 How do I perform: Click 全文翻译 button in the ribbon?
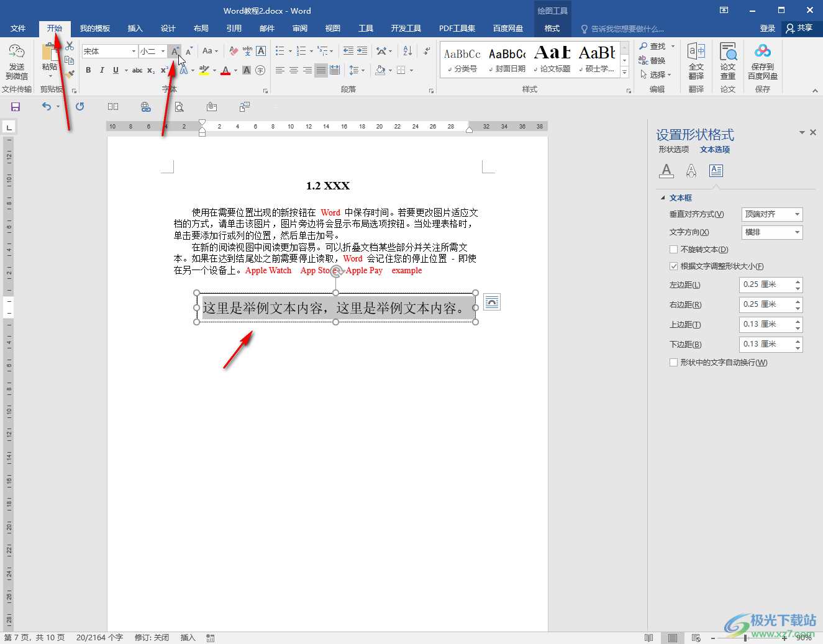pyautogui.click(x=696, y=62)
